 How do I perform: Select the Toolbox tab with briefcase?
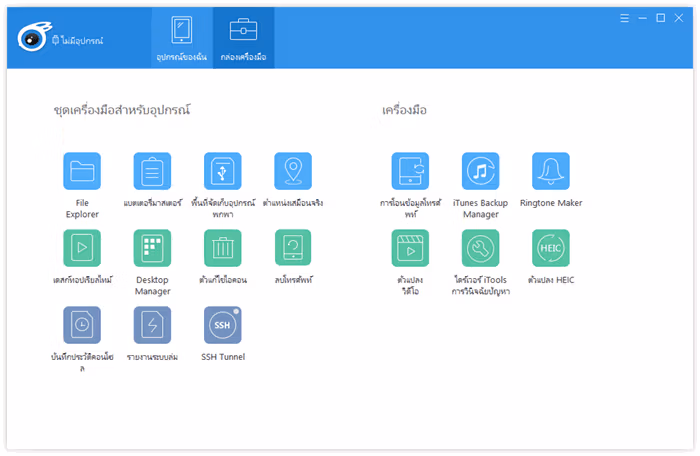coord(243,38)
